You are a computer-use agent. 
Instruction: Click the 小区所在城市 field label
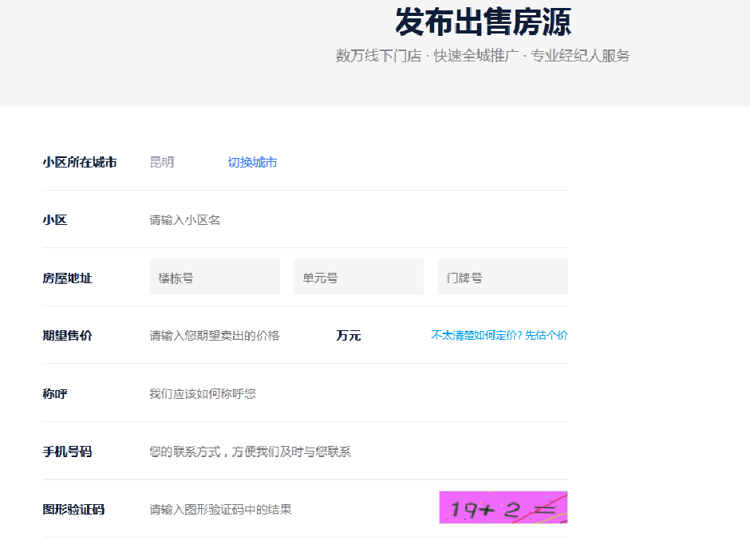coord(80,162)
